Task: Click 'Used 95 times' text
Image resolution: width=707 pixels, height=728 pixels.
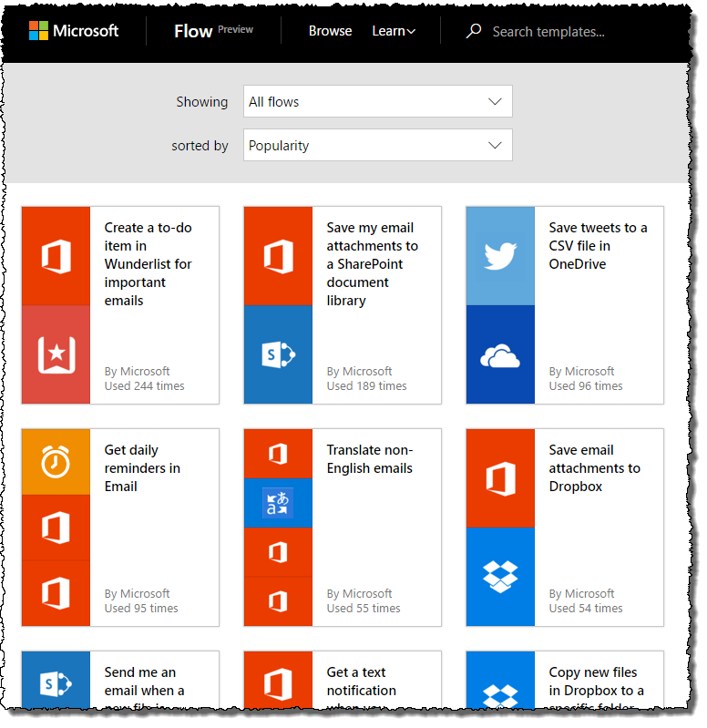Action: click(x=141, y=609)
